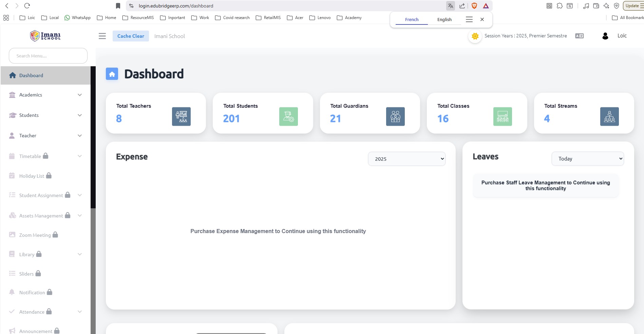Click the Total Teachers card icon
This screenshot has width=644, height=334.
[x=181, y=117]
